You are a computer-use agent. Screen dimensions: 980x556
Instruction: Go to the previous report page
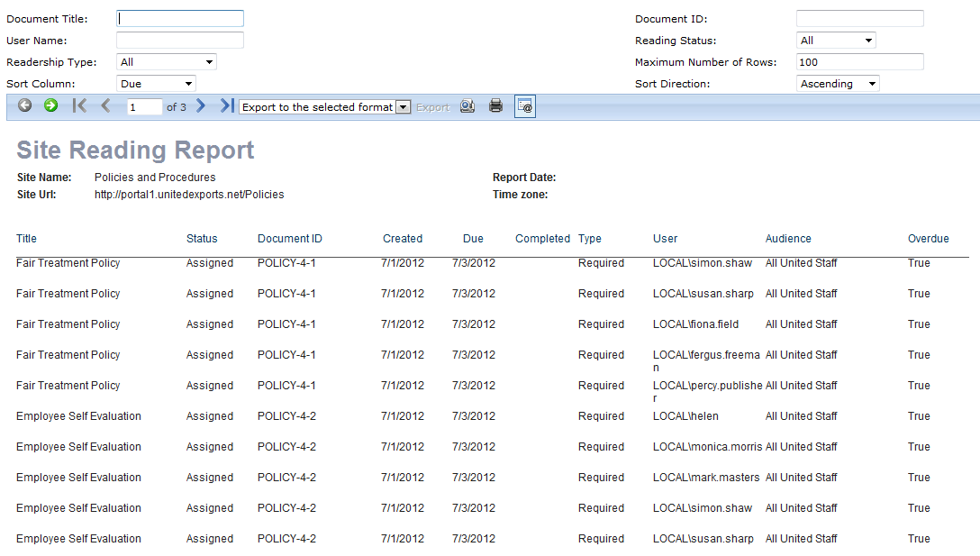pyautogui.click(x=105, y=105)
